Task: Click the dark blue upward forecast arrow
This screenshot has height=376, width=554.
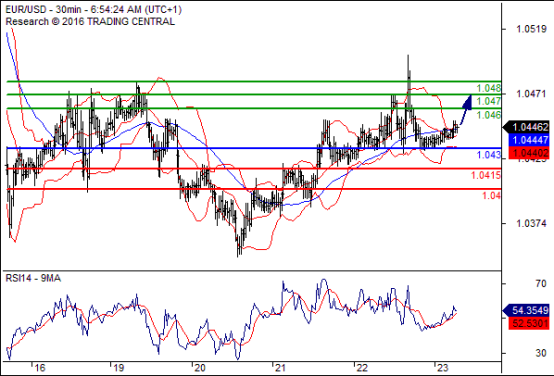Action: click(466, 109)
